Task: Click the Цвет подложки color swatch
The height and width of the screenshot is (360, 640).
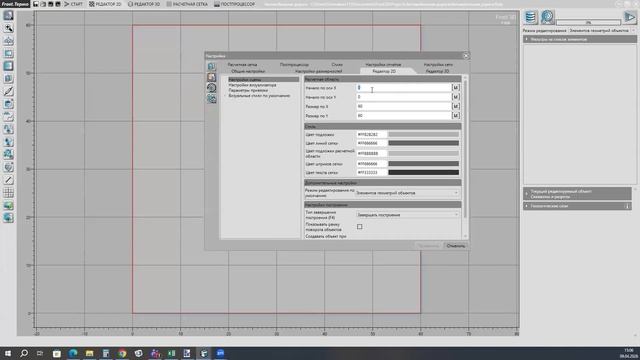Action: coord(423,134)
